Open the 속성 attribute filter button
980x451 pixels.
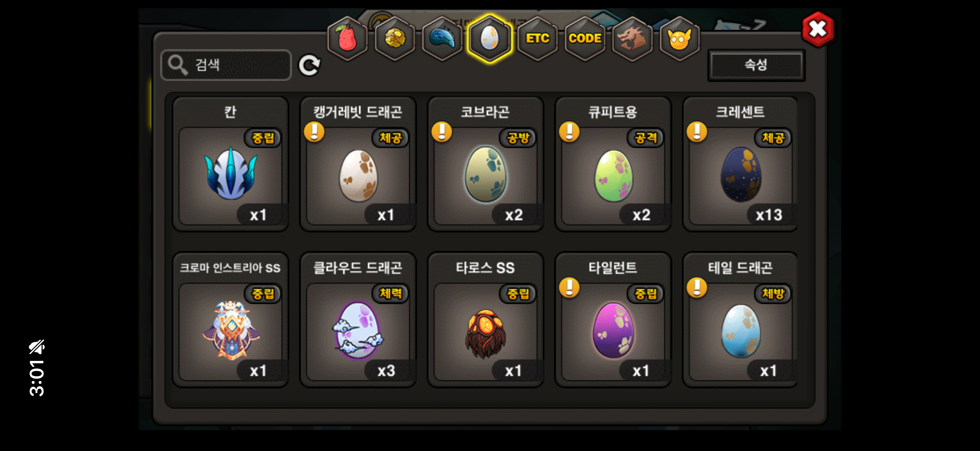pos(756,65)
